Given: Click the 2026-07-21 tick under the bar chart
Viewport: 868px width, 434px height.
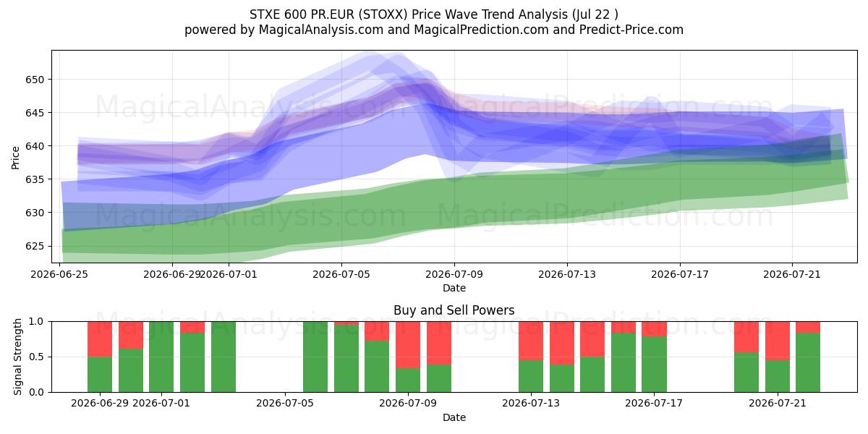Looking at the screenshot, I should [778, 404].
